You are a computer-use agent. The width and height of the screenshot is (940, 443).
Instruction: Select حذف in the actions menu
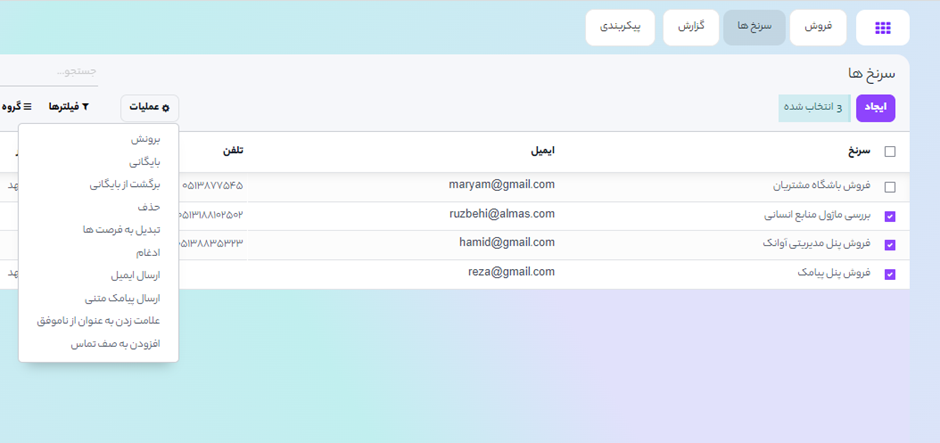pyautogui.click(x=148, y=207)
